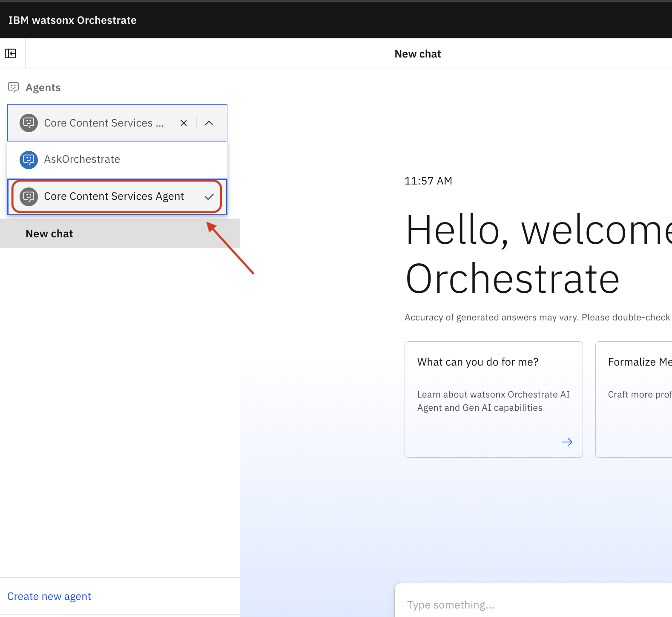Focus the "Type something..." message box
This screenshot has height=617, width=672.
(x=532, y=605)
